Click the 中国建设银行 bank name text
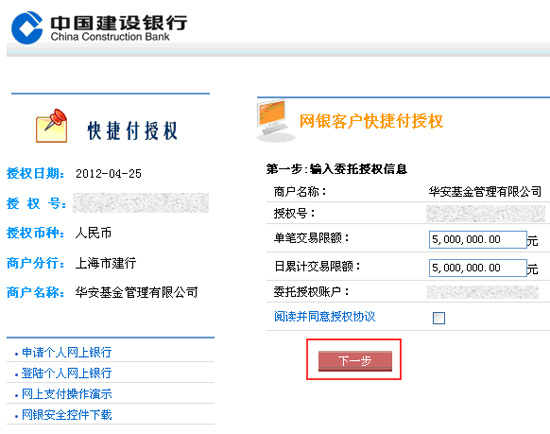Viewport: 550px width, 434px height. [x=119, y=22]
